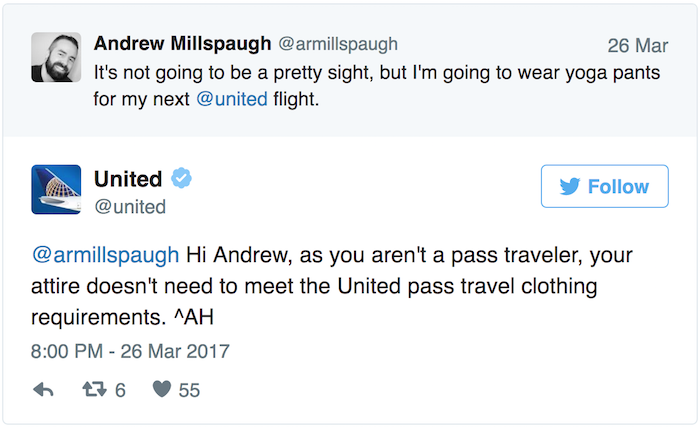This screenshot has height=428, width=700.
Task: Click the United display name
Action: pos(128,179)
